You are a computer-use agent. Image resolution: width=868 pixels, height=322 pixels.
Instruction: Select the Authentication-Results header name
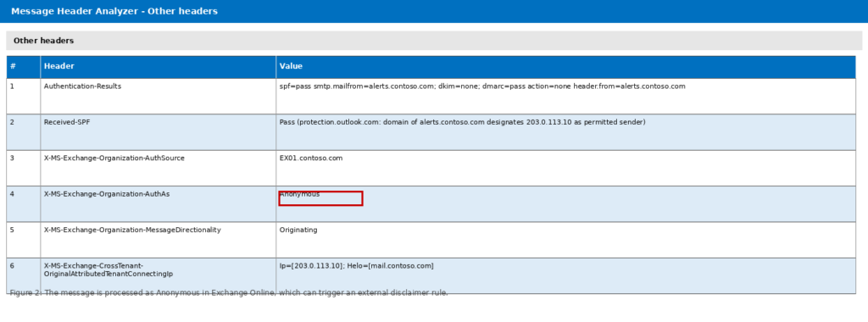pyautogui.click(x=82, y=86)
